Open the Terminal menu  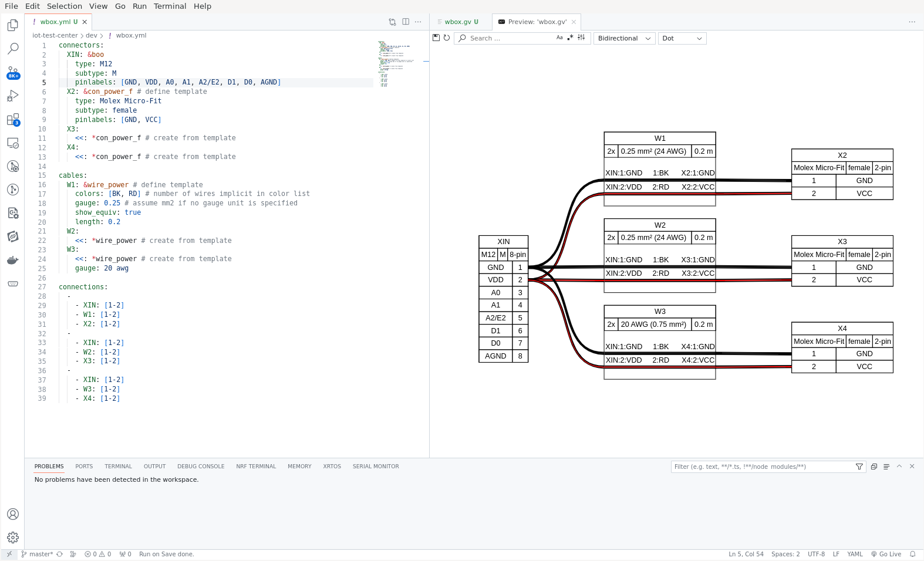pyautogui.click(x=170, y=6)
